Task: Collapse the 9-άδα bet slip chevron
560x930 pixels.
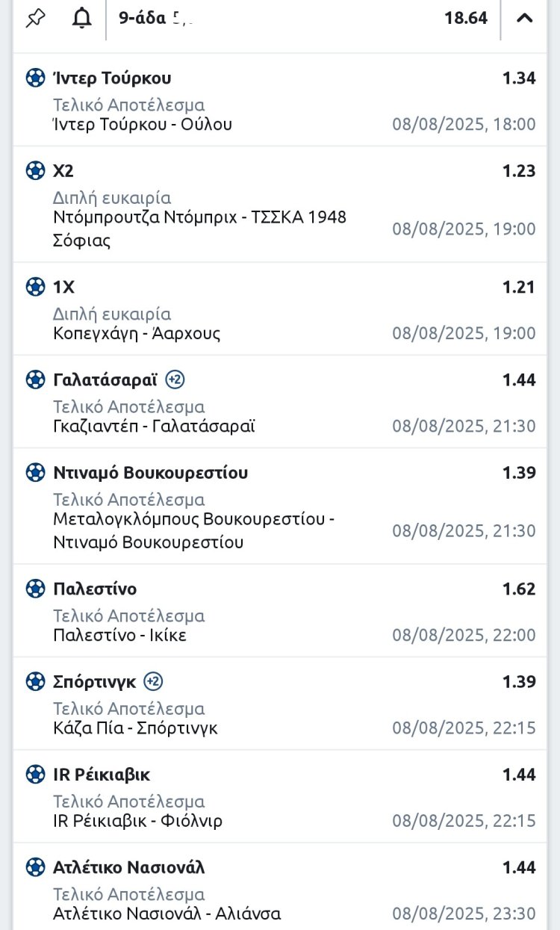Action: 525,18
